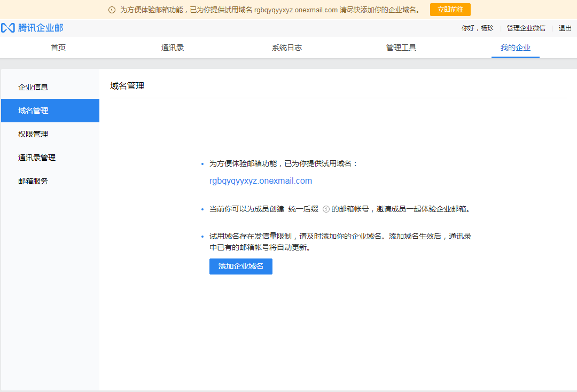This screenshot has width=577, height=392.
Task: Open 企业信息 in sidebar
Action: click(50, 87)
